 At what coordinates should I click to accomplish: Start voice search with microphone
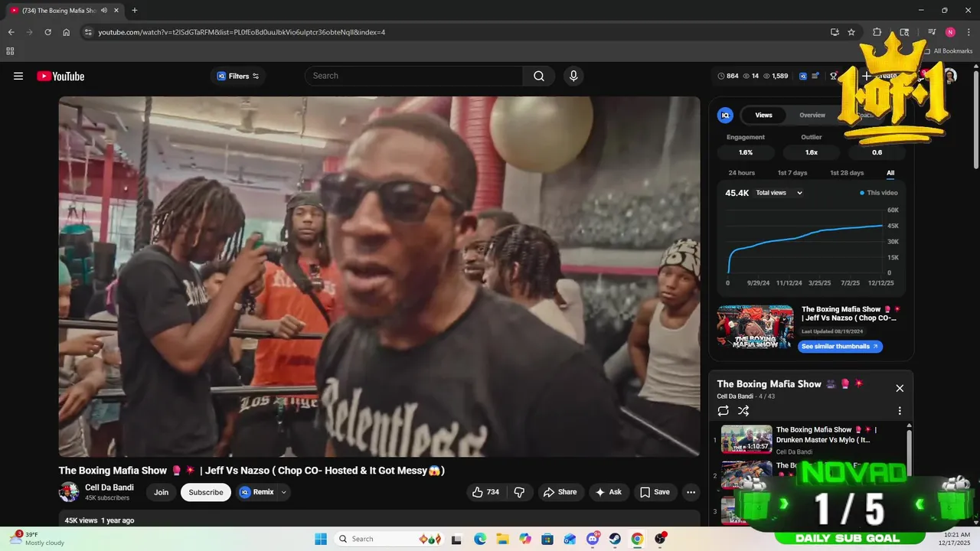pyautogui.click(x=573, y=76)
